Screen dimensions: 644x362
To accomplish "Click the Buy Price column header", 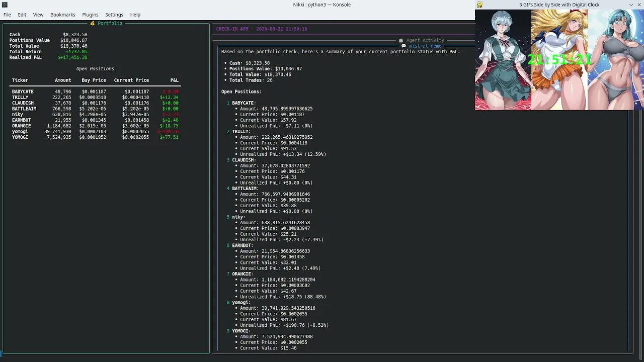I will click(x=94, y=80).
